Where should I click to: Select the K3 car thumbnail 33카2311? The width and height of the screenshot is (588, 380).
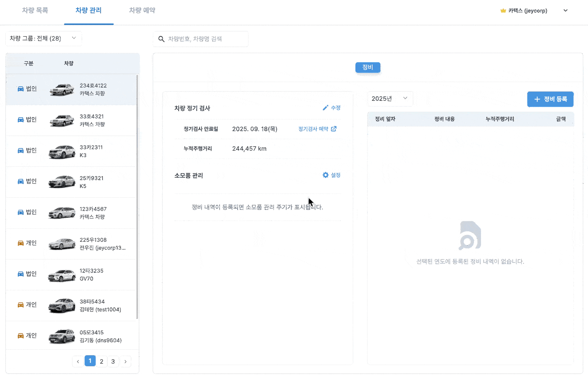62,151
